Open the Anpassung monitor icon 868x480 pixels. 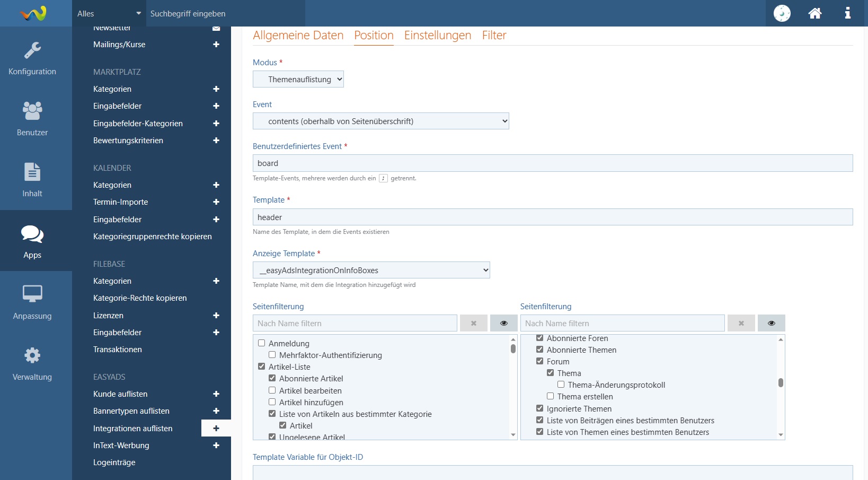point(32,294)
